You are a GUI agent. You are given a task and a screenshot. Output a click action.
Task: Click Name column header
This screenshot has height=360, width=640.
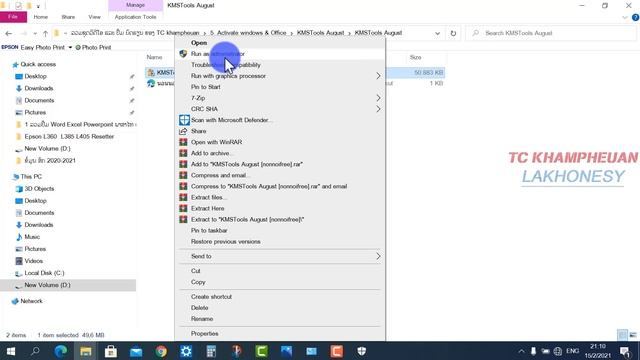154,58
